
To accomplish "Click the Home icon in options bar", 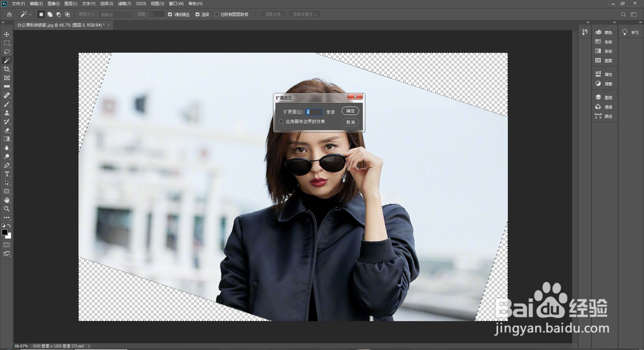I will pyautogui.click(x=9, y=14).
